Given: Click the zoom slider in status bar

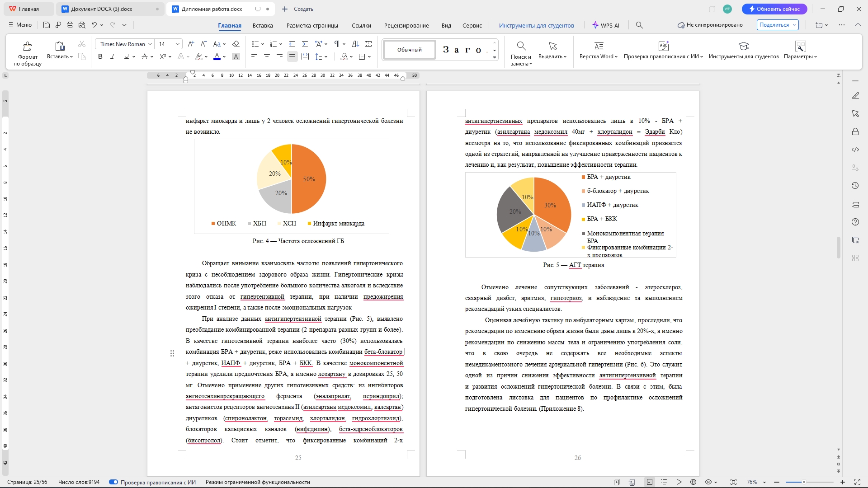Looking at the screenshot, I should point(804,482).
